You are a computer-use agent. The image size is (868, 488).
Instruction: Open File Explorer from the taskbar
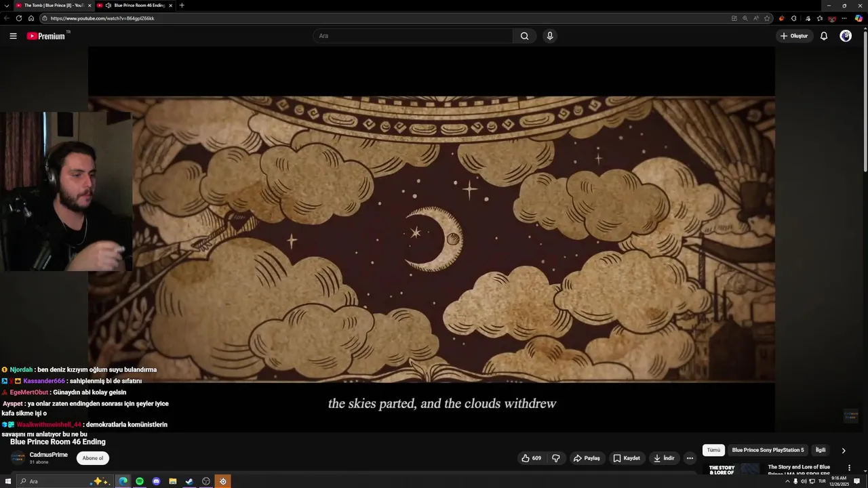pos(173,481)
